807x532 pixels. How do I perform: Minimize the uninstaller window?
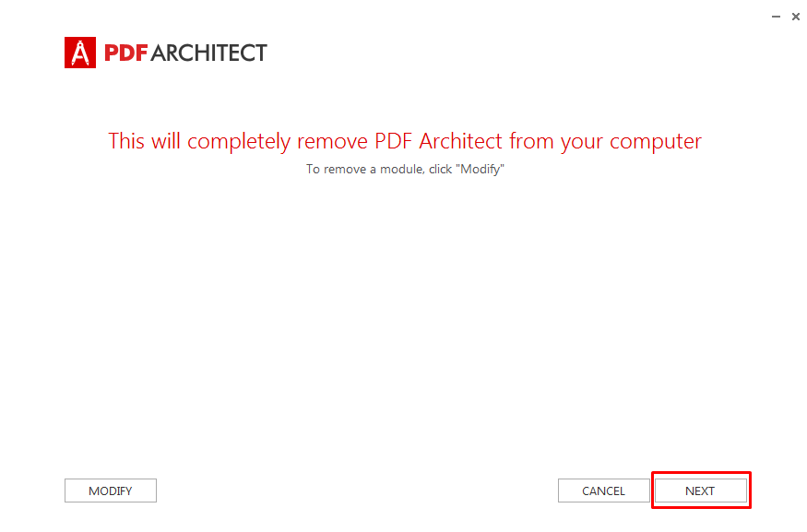pyautogui.click(x=776, y=17)
